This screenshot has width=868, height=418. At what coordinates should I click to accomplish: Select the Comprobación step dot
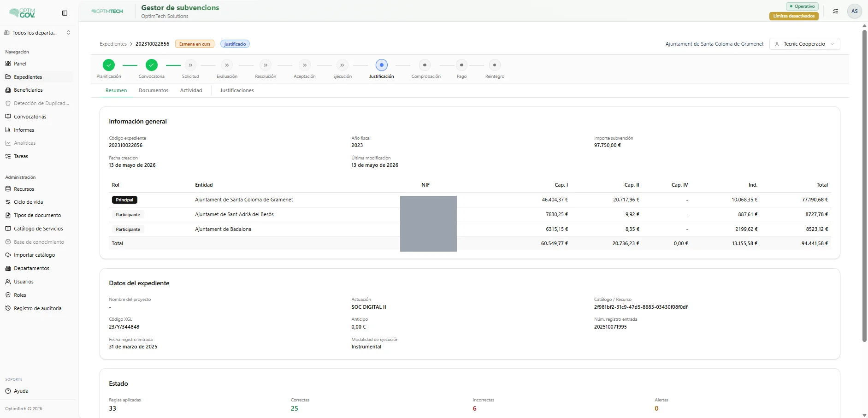pyautogui.click(x=425, y=65)
